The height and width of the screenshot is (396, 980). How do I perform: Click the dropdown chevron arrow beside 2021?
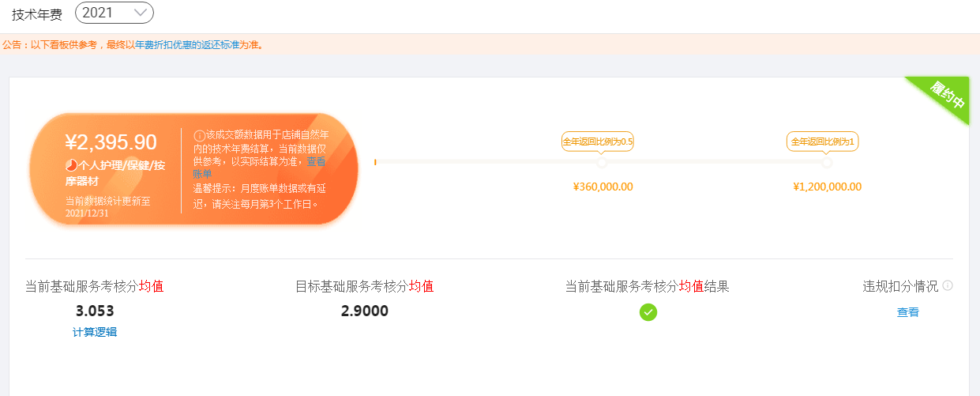(140, 13)
